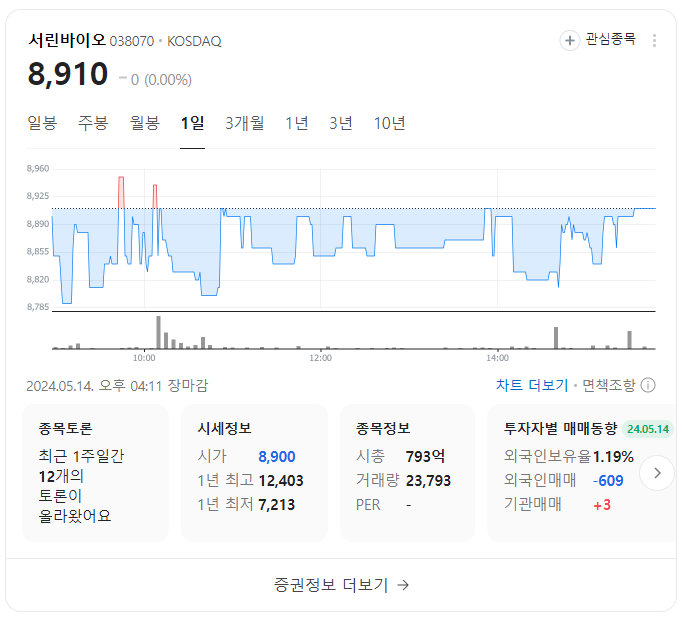
Task: Click the 2024.05.14. 오후 04:11 장마감 timestamp
Action: pyautogui.click(x=117, y=386)
